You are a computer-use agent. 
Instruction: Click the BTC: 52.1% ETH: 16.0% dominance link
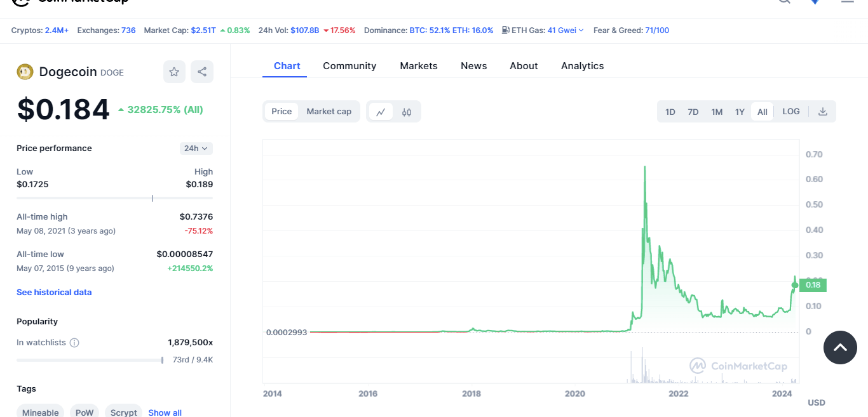[x=451, y=30]
